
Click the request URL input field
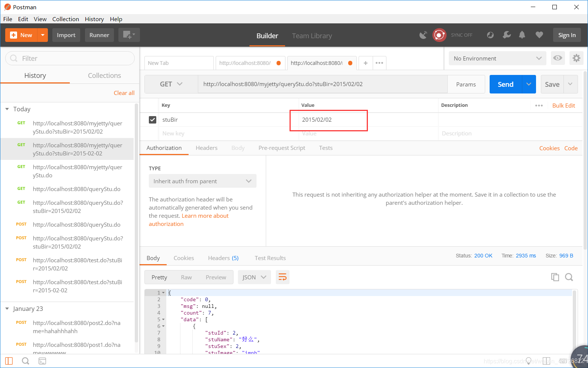(x=323, y=84)
